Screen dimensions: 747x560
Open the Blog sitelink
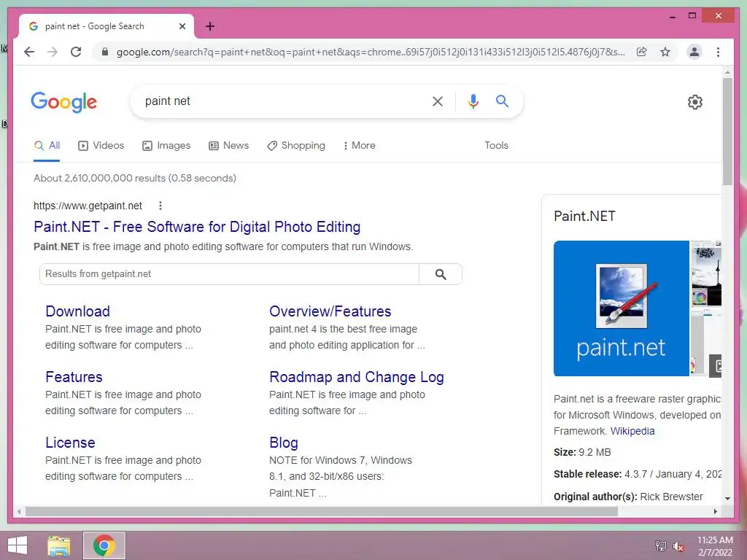click(x=284, y=443)
